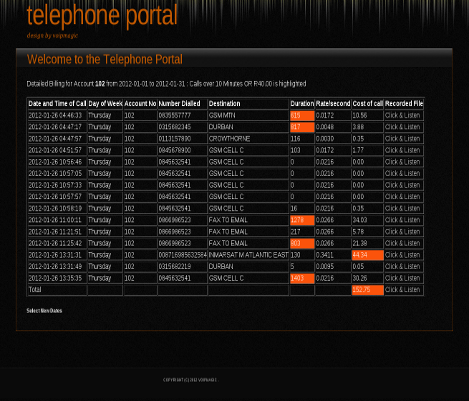Viewport: 469px width, 401px height.
Task: Click the highlighted total 152.75 cell
Action: click(x=368, y=290)
